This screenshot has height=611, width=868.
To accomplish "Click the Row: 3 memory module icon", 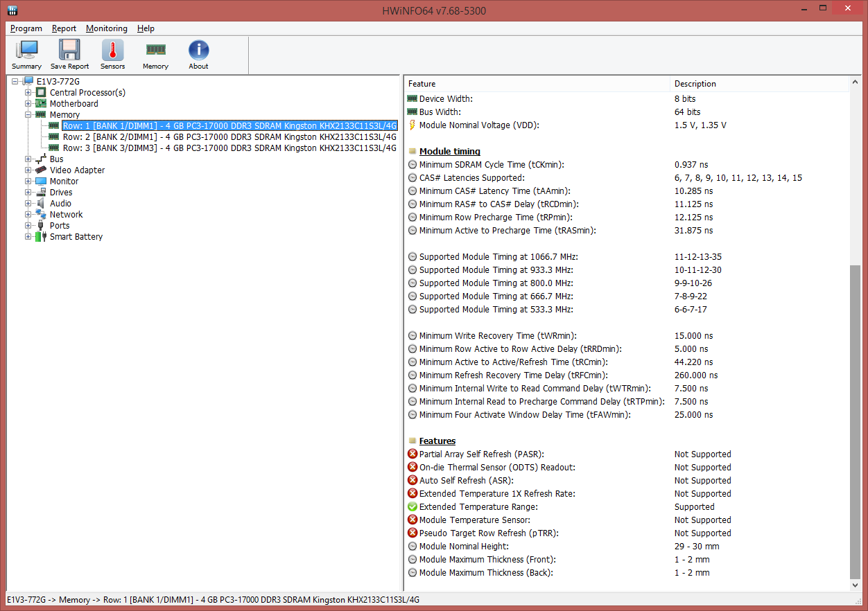I will 54,148.
